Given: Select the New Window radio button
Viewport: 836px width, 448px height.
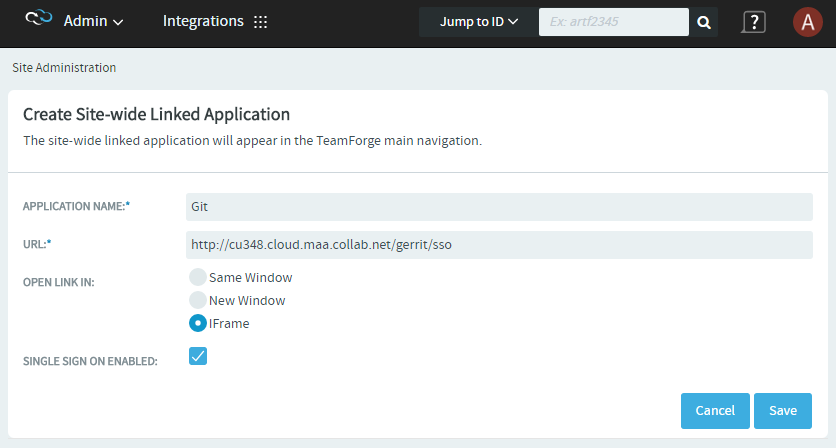Looking at the screenshot, I should 198,300.
